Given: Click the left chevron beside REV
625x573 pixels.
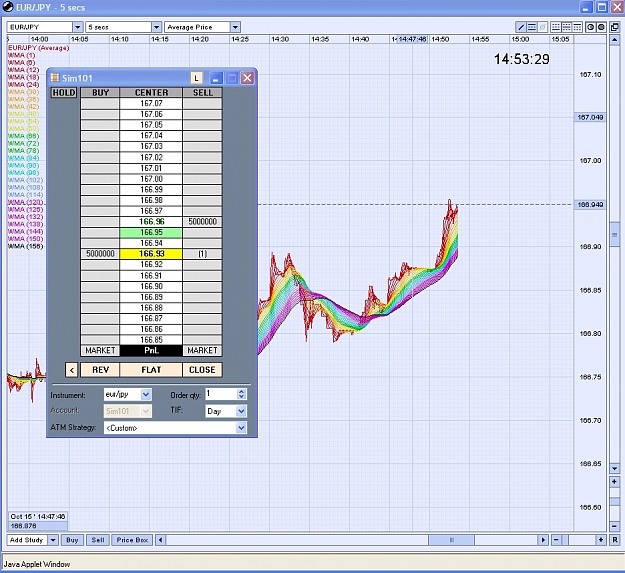Looking at the screenshot, I should (71, 370).
